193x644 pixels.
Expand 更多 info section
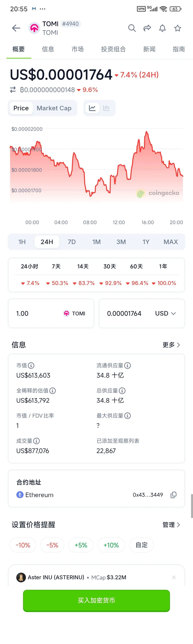coord(171,345)
